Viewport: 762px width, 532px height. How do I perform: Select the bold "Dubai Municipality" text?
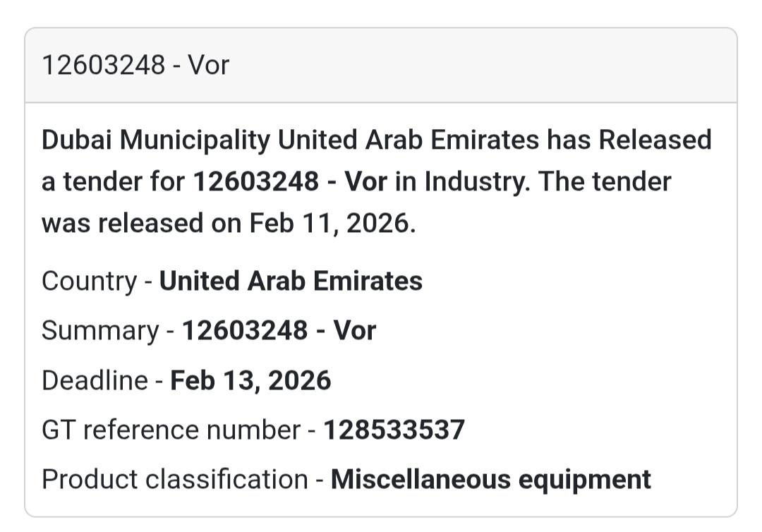155,140
